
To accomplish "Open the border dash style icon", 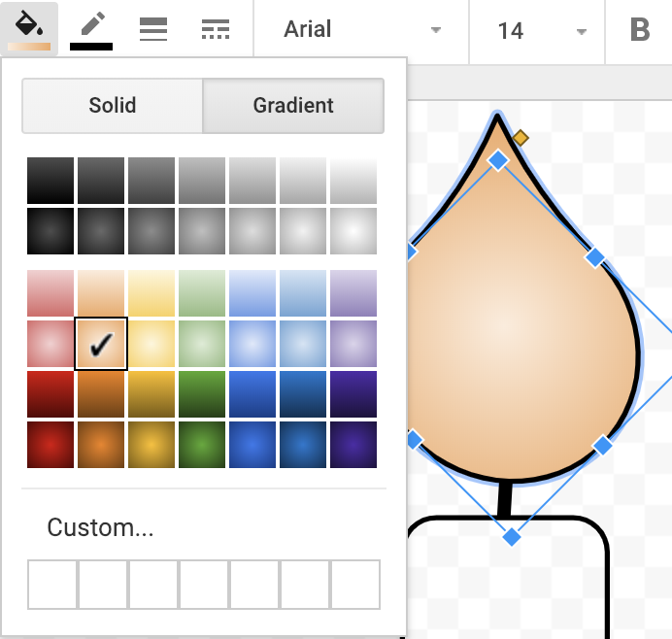I will pos(216,29).
